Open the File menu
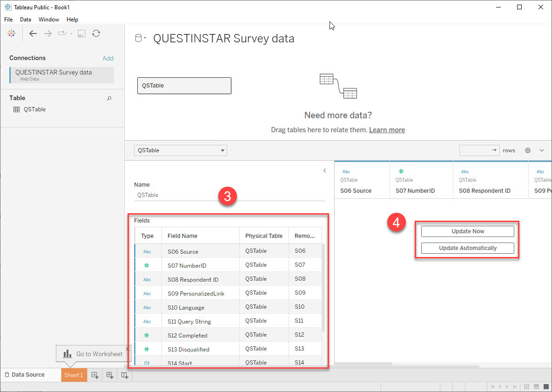This screenshot has height=392, width=552. (8, 20)
